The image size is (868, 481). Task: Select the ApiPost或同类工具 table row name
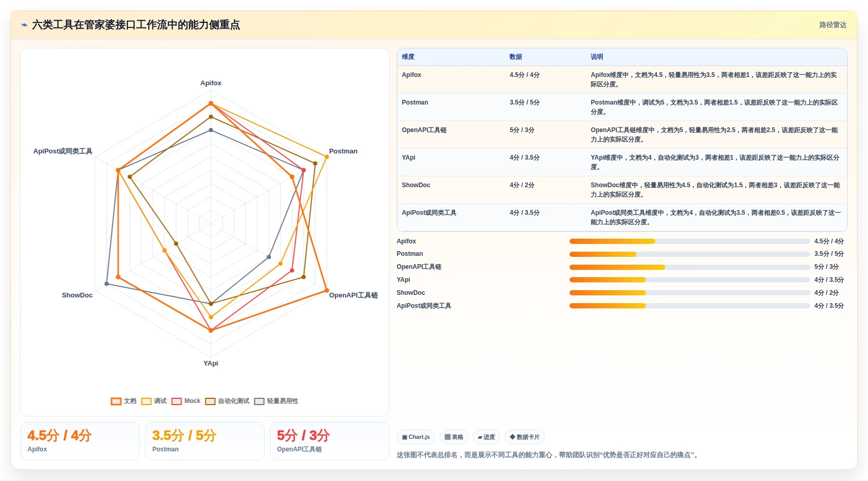click(429, 213)
